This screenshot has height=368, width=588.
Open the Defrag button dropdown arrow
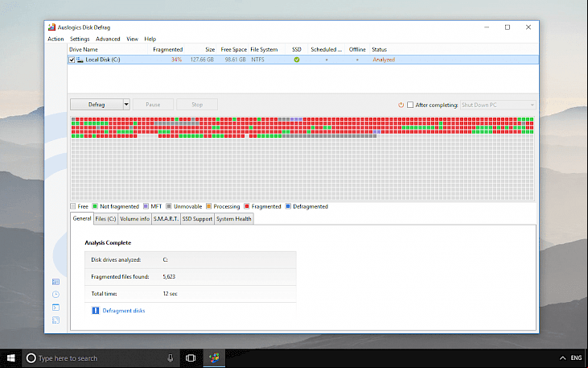point(126,105)
